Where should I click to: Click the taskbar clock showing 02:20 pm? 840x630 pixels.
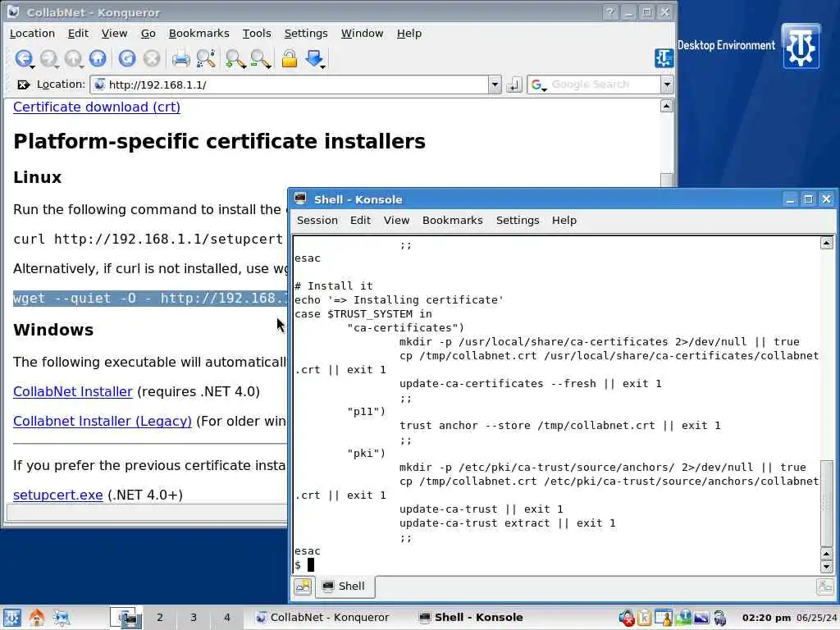click(767, 618)
